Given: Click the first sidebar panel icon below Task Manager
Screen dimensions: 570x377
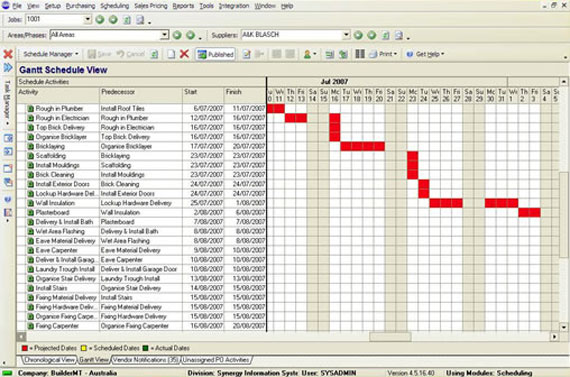Looking at the screenshot, I should (8, 138).
